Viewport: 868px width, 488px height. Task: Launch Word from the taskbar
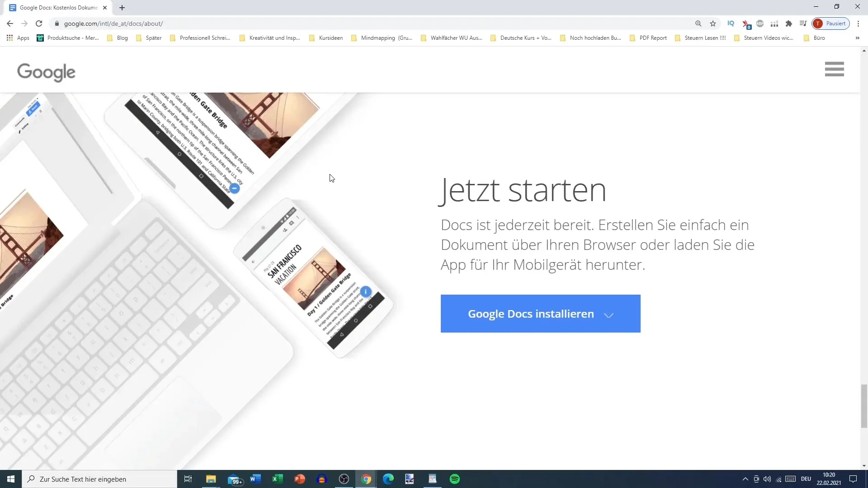click(255, 479)
